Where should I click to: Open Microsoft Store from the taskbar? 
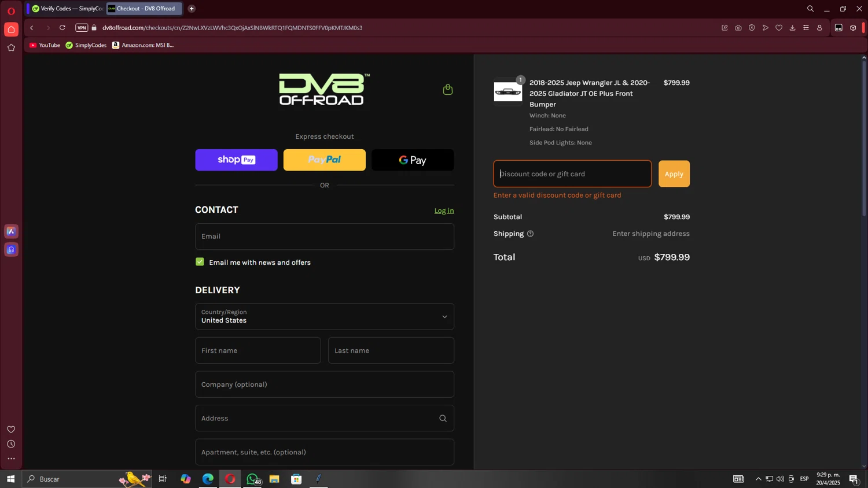coord(296,479)
